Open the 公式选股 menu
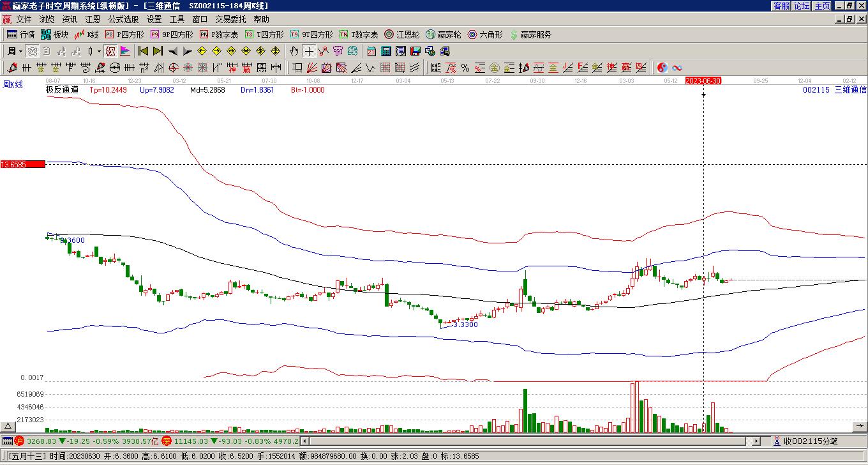This screenshot has width=868, height=465. (x=123, y=19)
